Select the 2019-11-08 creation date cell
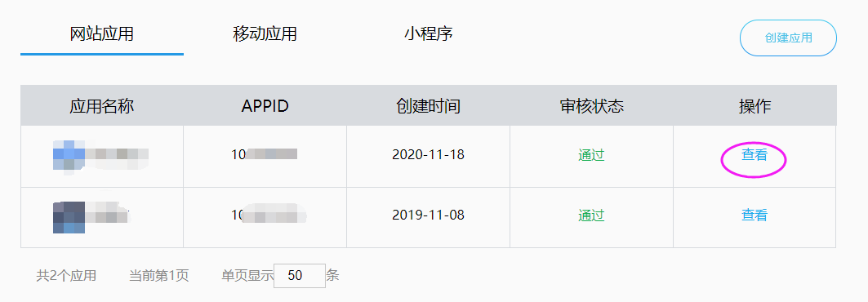The height and width of the screenshot is (302, 868). [x=428, y=215]
